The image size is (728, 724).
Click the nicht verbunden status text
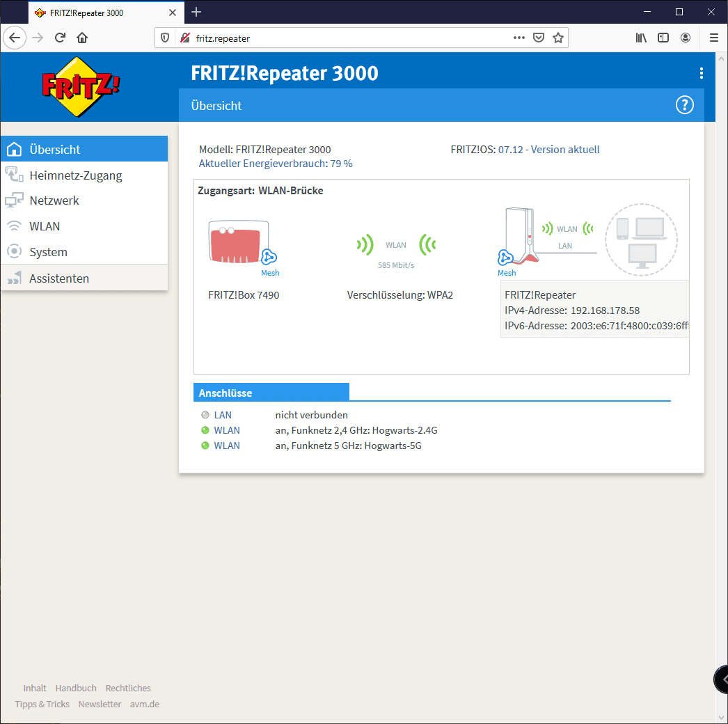click(312, 415)
